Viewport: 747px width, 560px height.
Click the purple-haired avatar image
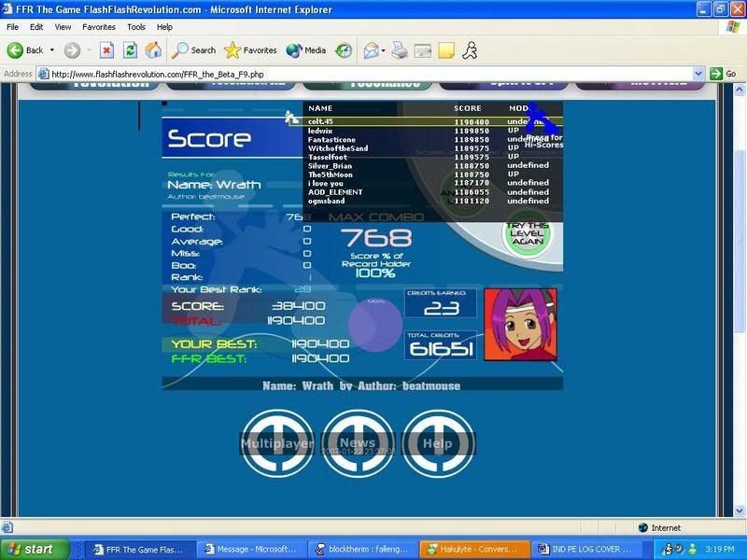tap(520, 324)
